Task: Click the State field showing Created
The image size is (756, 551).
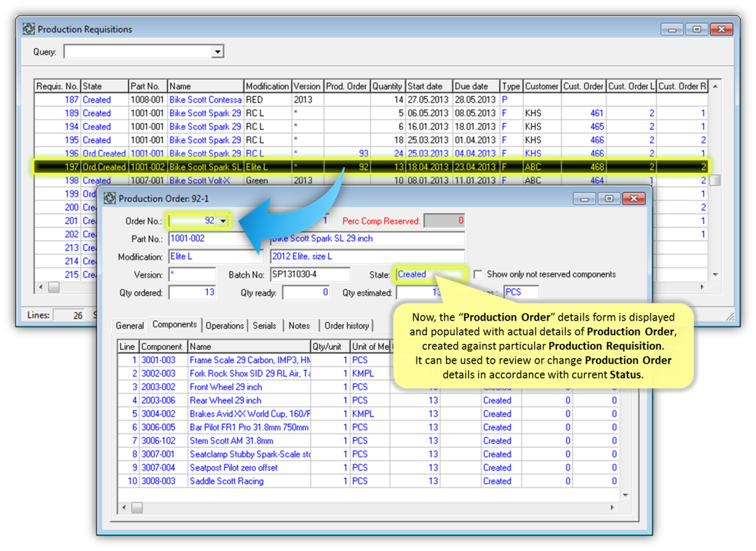Action: [430, 275]
